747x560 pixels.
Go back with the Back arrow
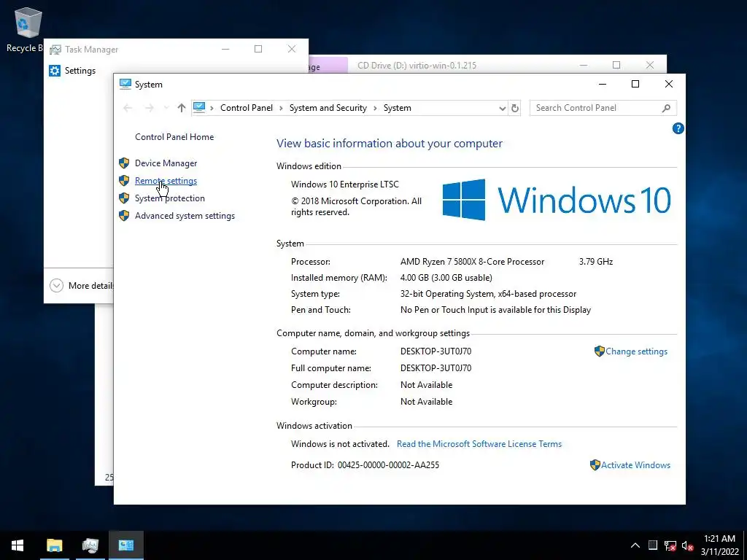tap(128, 108)
